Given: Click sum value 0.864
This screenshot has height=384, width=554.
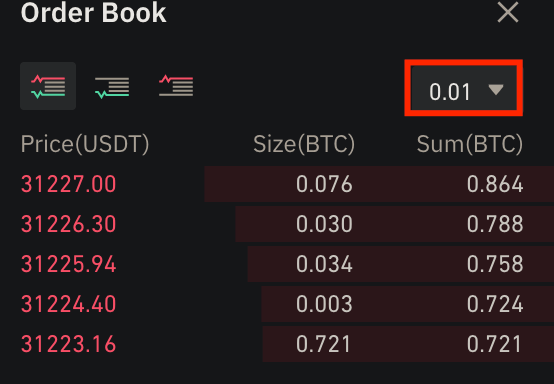Looking at the screenshot, I should tap(495, 184).
